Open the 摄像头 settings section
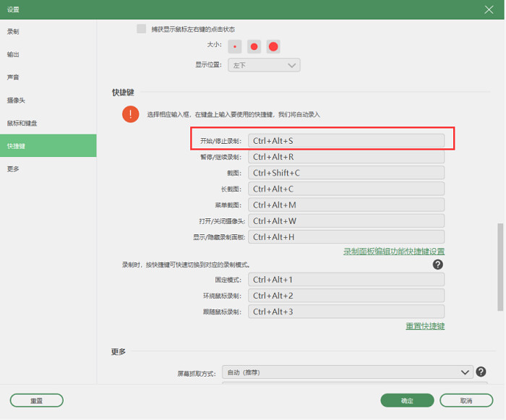Image resolution: width=506 pixels, height=420 pixels. coord(48,100)
